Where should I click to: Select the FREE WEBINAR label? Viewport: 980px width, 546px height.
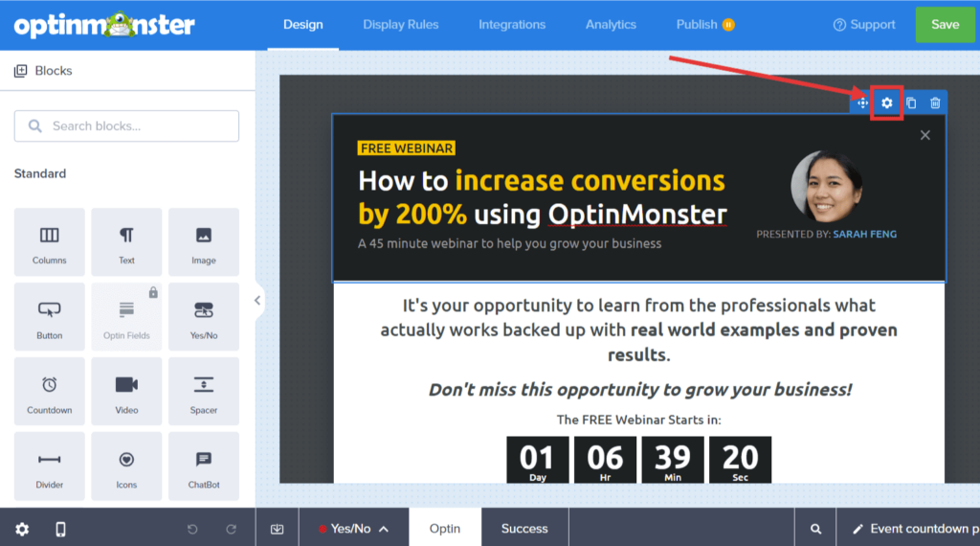point(406,148)
